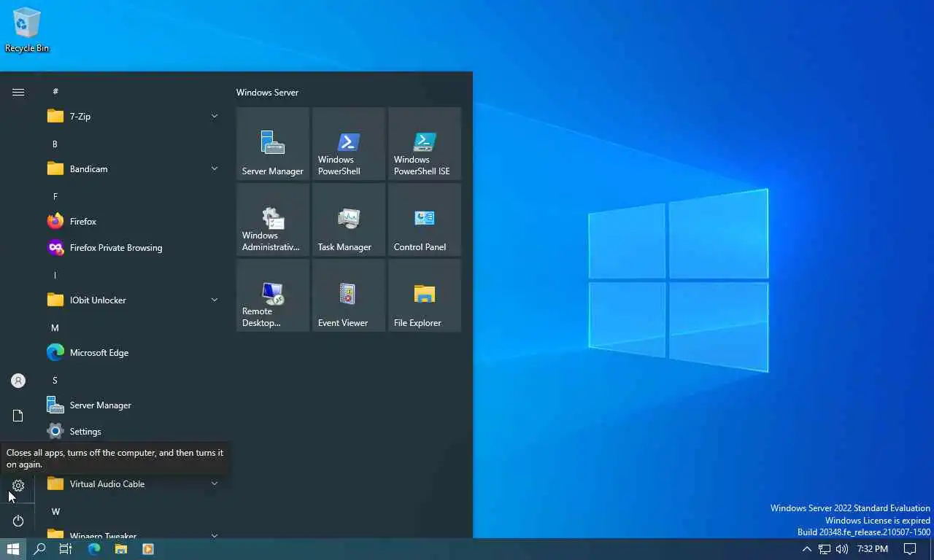The width and height of the screenshot is (934, 560).
Task: Open the network icon in system tray
Action: (x=825, y=549)
